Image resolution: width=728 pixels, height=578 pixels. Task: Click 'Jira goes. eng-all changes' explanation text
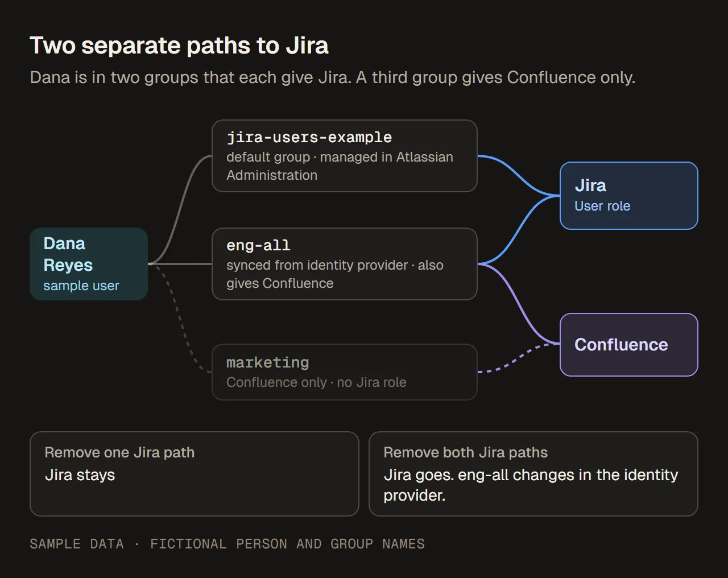[531, 485]
